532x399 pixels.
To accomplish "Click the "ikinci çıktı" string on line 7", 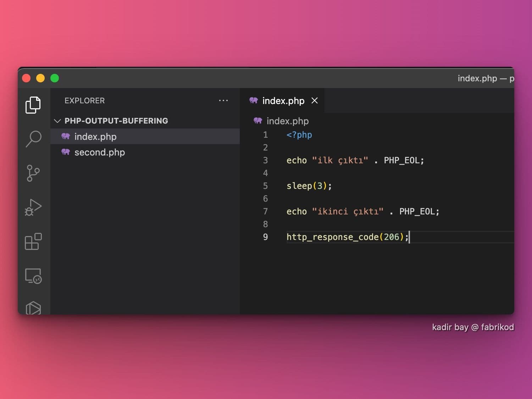I will click(x=348, y=212).
